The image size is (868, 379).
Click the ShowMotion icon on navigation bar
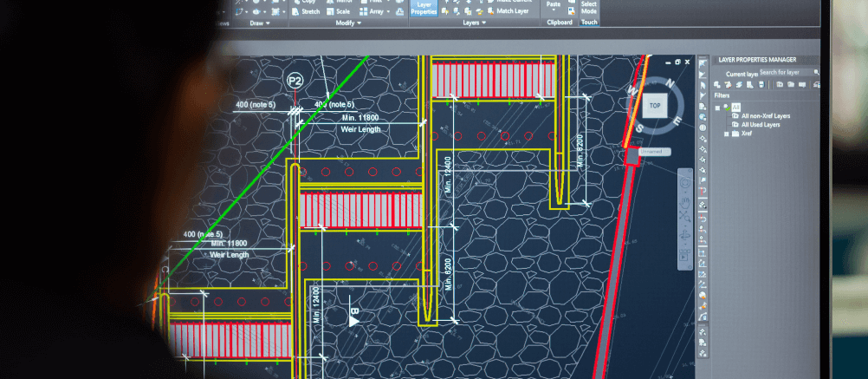(x=684, y=255)
